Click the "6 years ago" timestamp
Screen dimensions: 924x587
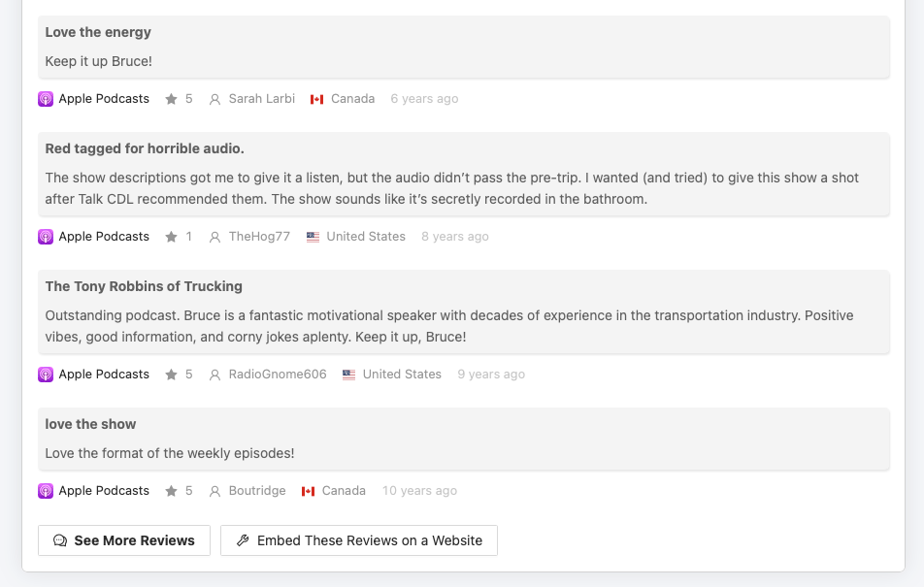click(424, 99)
